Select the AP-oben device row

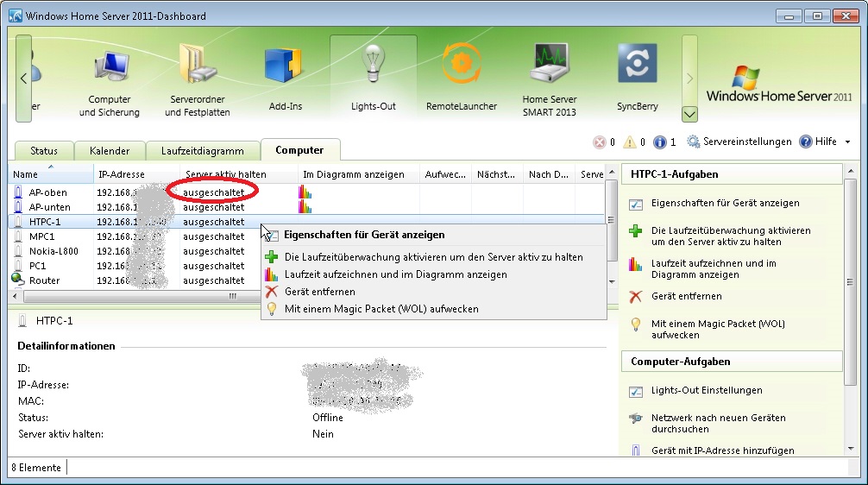pyautogui.click(x=307, y=192)
